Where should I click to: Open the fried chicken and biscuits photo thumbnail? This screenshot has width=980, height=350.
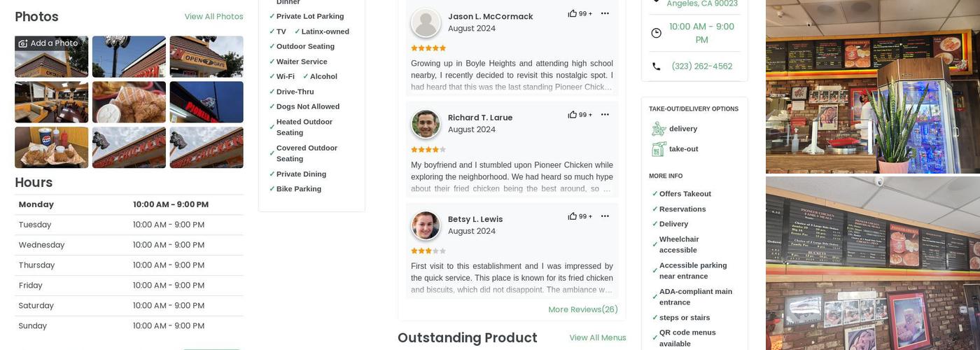[x=129, y=102]
